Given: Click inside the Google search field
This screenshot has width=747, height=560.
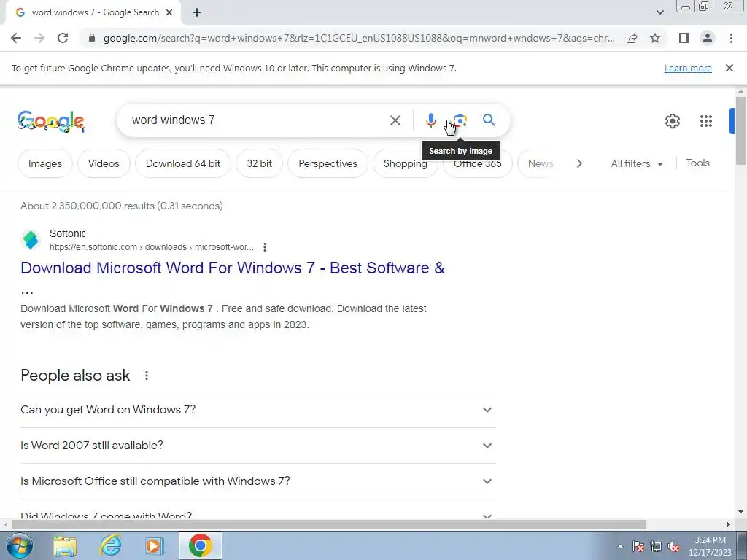Looking at the screenshot, I should click(x=258, y=120).
